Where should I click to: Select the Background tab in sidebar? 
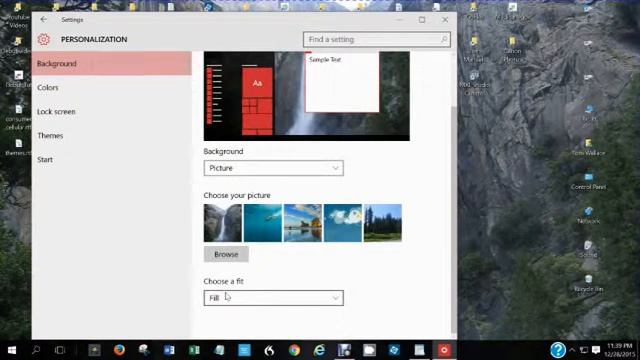coord(111,64)
